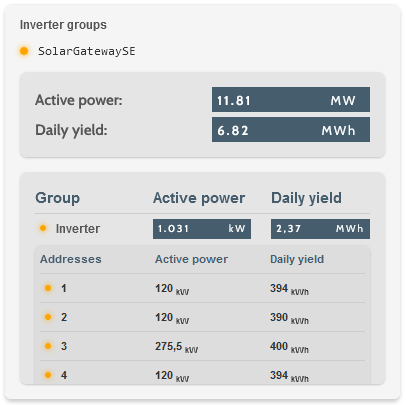Click the Inverter 1.031 kW power field
Viewport: 406px width, 405px height.
tap(202, 229)
